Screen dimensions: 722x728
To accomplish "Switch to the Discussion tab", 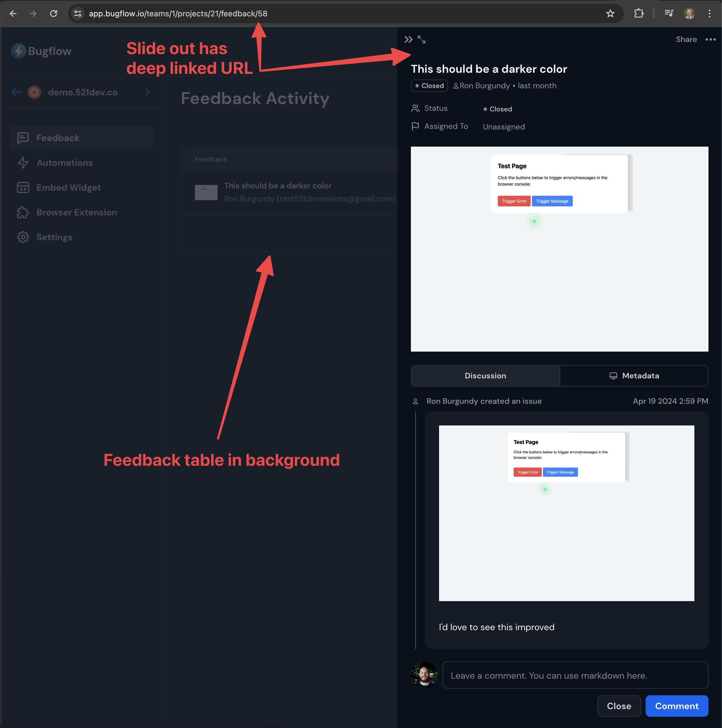I will [485, 375].
